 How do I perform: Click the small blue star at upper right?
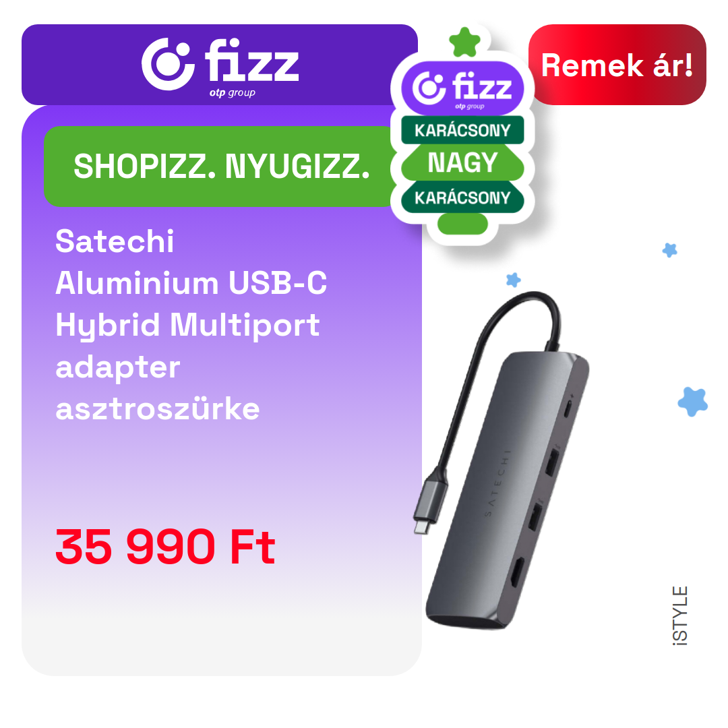[669, 250]
